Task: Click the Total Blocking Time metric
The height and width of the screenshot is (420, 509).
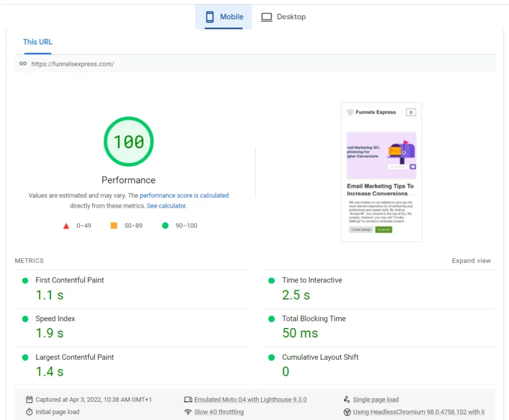Action: [x=314, y=319]
